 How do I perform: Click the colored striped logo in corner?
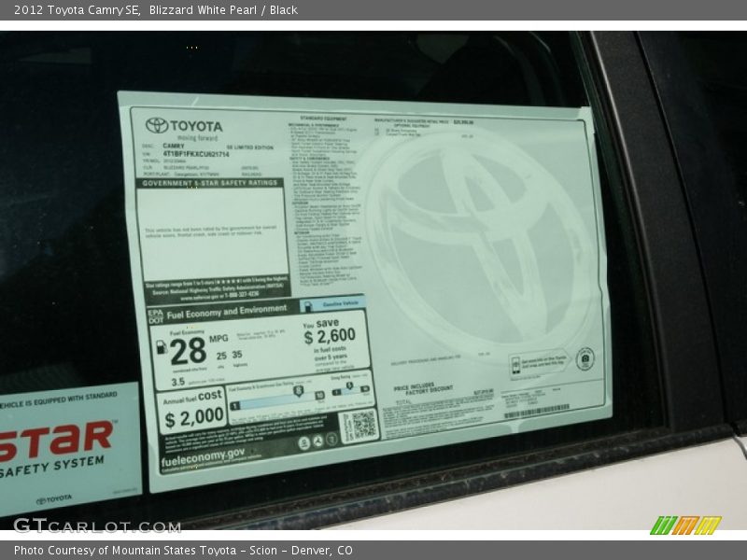pos(685,525)
